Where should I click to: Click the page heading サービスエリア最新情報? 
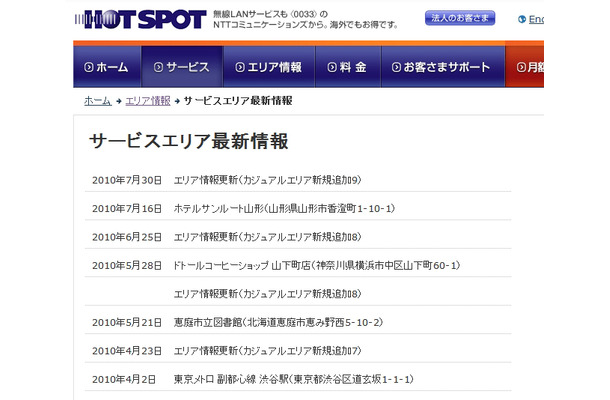[x=189, y=141]
